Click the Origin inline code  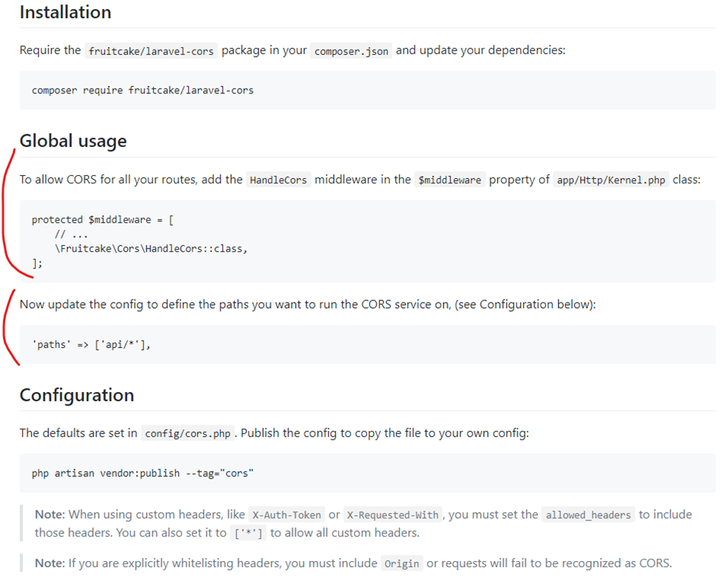pyautogui.click(x=401, y=564)
